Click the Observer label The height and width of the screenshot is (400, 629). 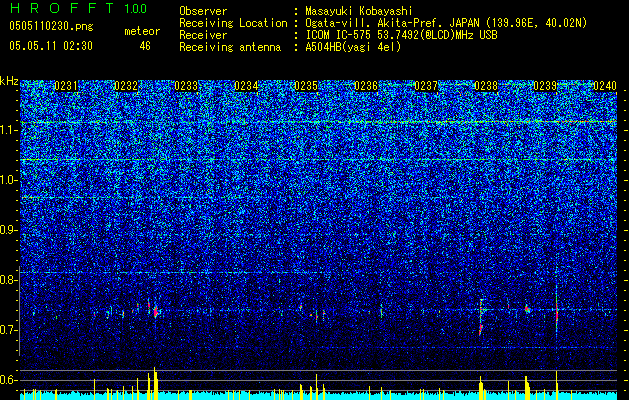[x=203, y=11]
